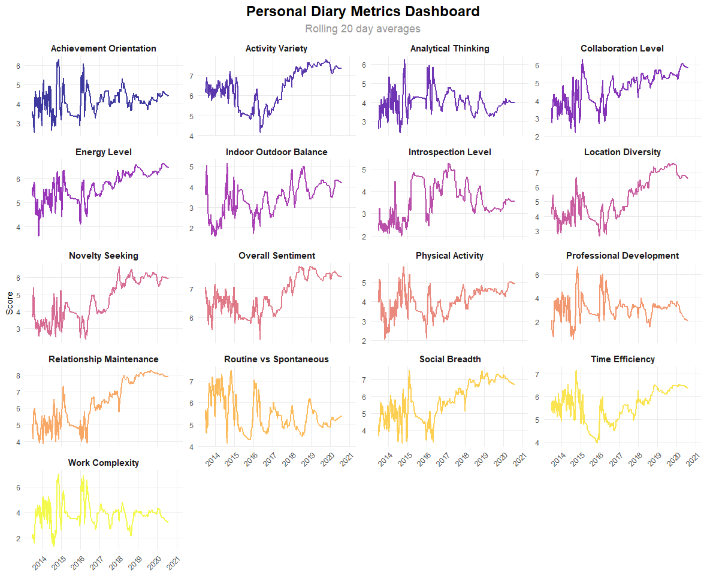
Task: Select the Work Complexity chart title
Action: coord(104,463)
